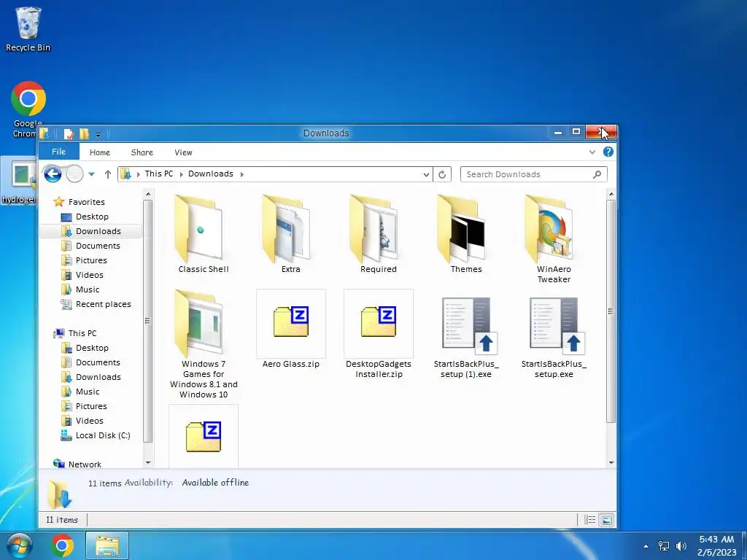This screenshot has height=560, width=747.
Task: Click the Start button
Action: coord(19,546)
